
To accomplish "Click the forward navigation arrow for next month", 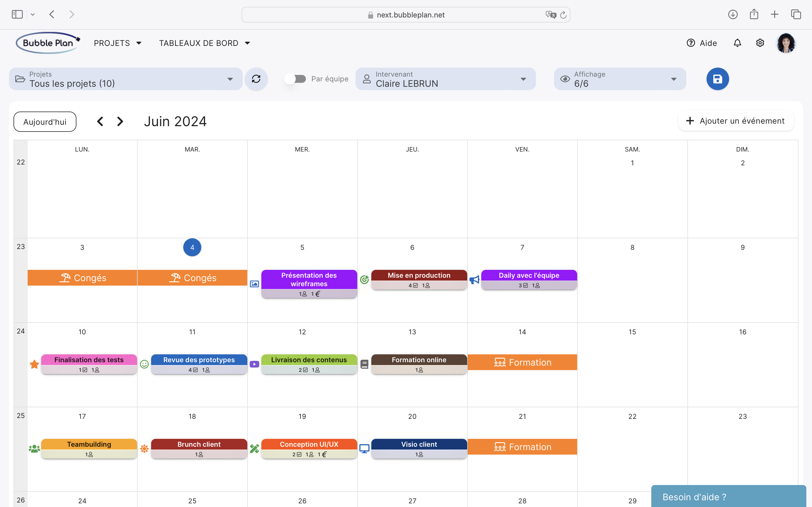I will pos(120,121).
